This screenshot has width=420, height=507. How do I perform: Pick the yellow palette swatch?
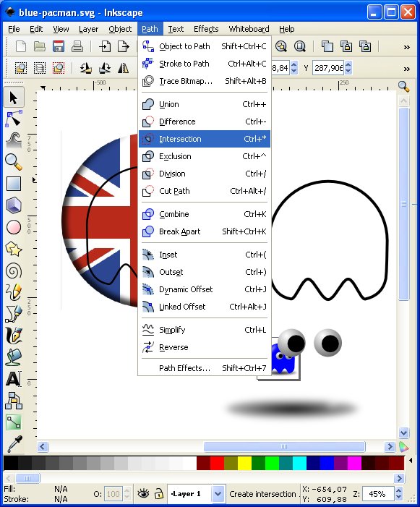point(244,463)
